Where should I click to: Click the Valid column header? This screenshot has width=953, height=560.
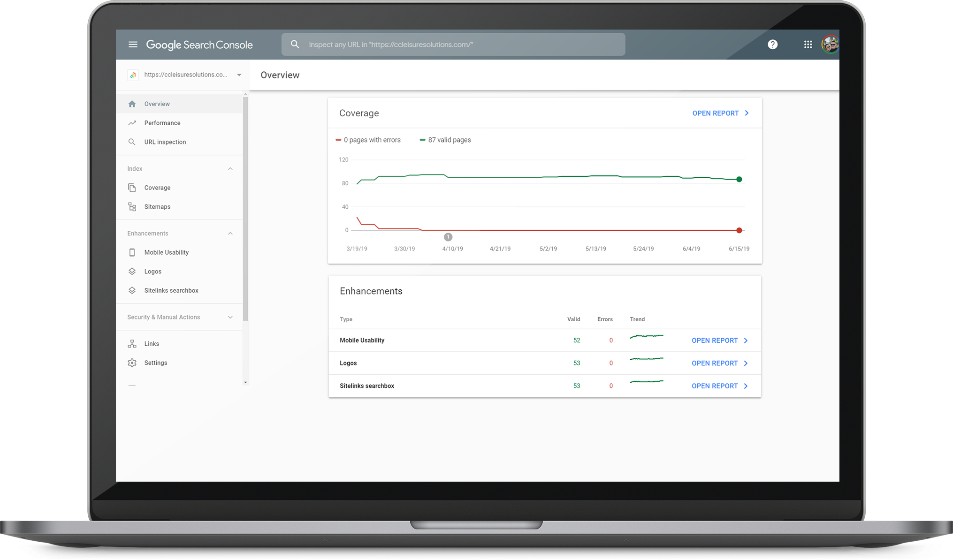[x=573, y=319]
